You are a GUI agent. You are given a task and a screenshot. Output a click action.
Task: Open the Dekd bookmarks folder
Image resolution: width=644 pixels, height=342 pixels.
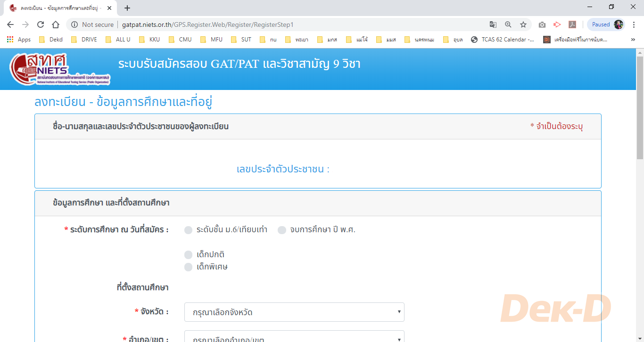pyautogui.click(x=50, y=40)
